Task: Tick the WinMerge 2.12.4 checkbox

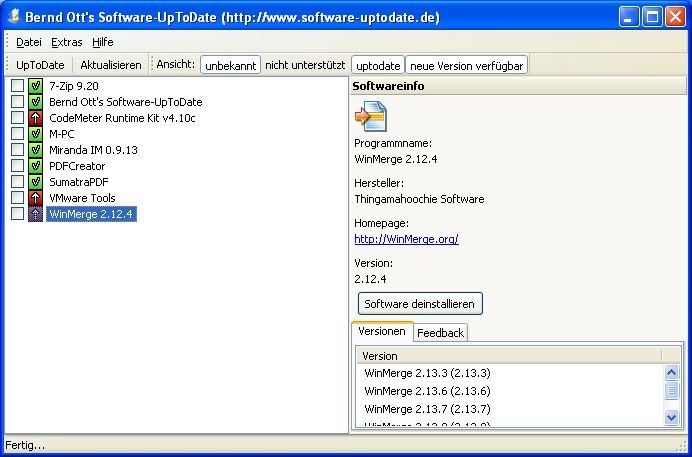Action: [17, 214]
